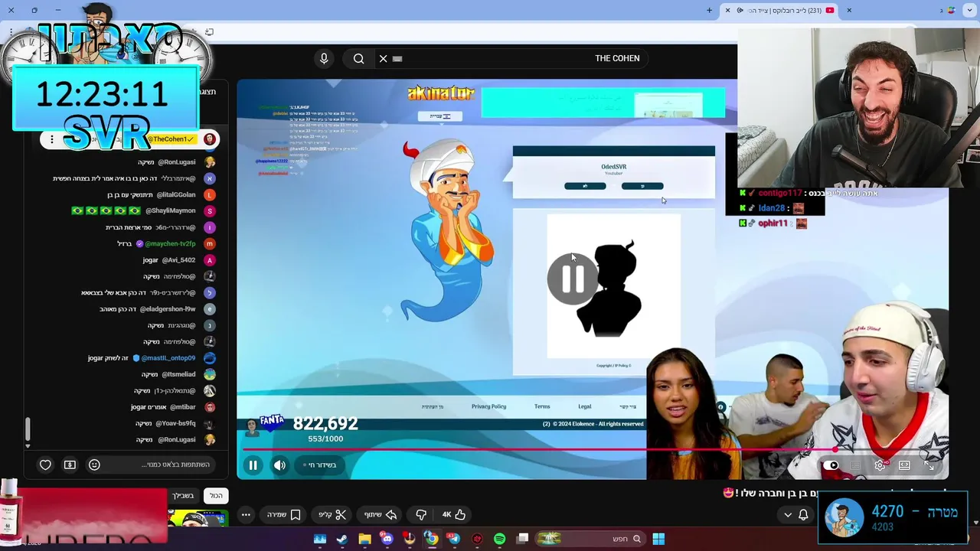Click the large pause overlay on video
The width and height of the screenshot is (980, 551).
[573, 279]
